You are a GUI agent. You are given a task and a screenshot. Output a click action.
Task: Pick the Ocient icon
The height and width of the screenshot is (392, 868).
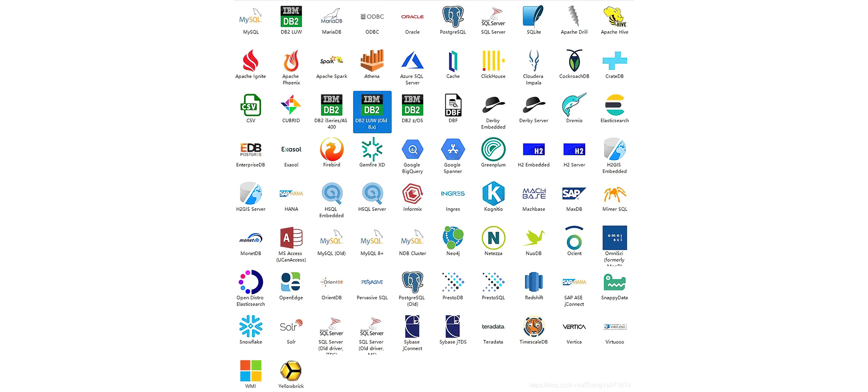574,239
